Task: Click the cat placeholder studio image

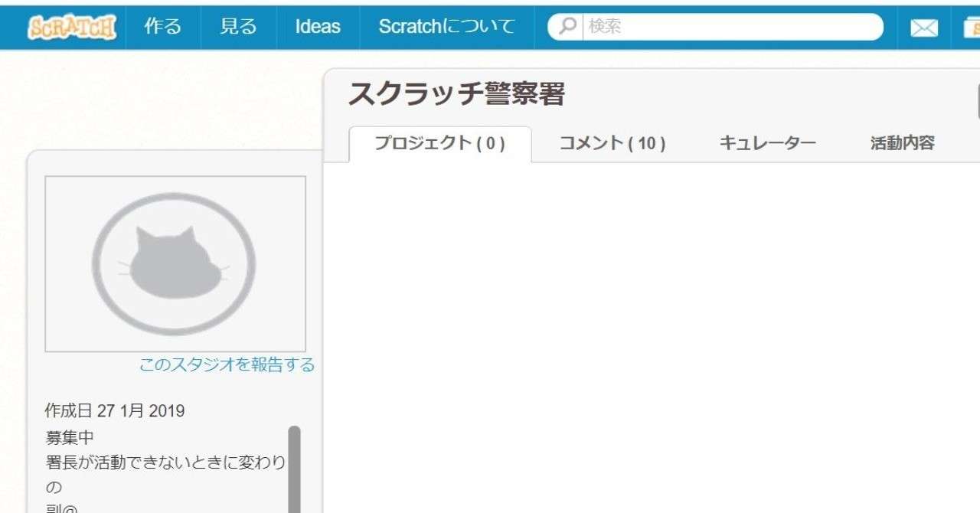Action: 175,264
